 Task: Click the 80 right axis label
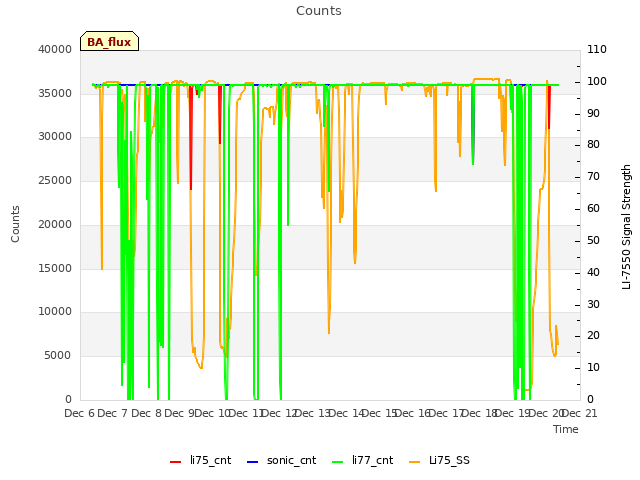click(593, 144)
